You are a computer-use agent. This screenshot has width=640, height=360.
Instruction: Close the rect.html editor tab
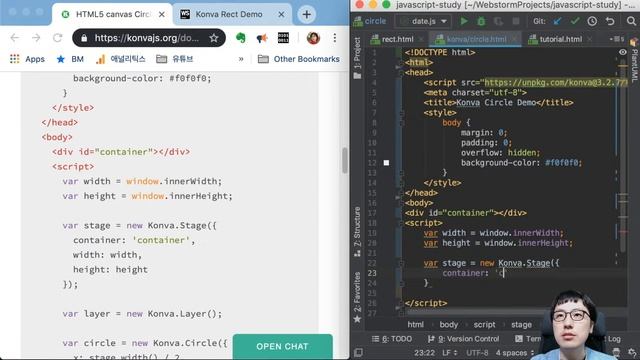coord(421,39)
